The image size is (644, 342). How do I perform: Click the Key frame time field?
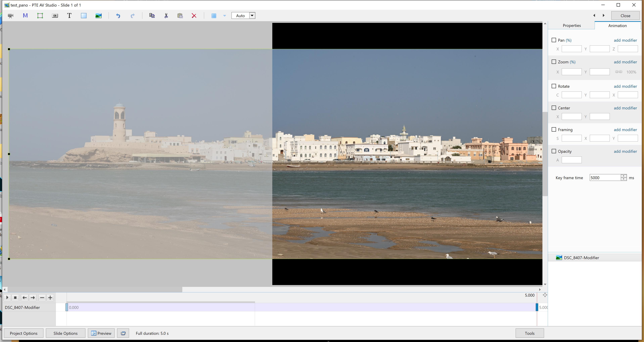(x=605, y=178)
